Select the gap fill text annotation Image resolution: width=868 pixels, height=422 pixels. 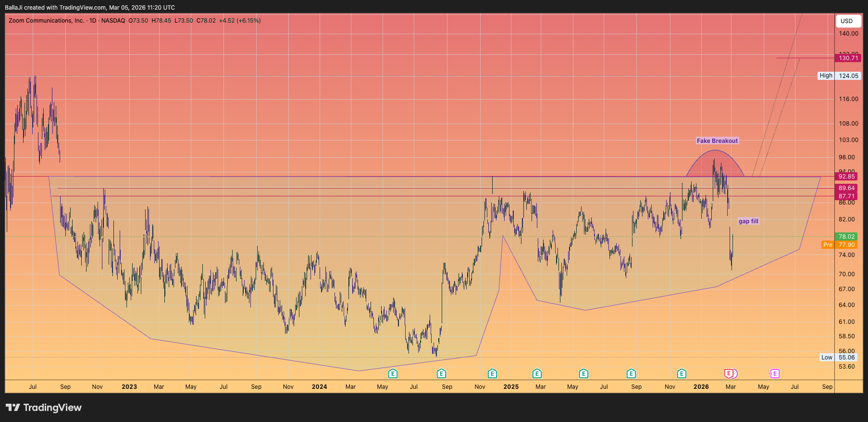coord(748,221)
